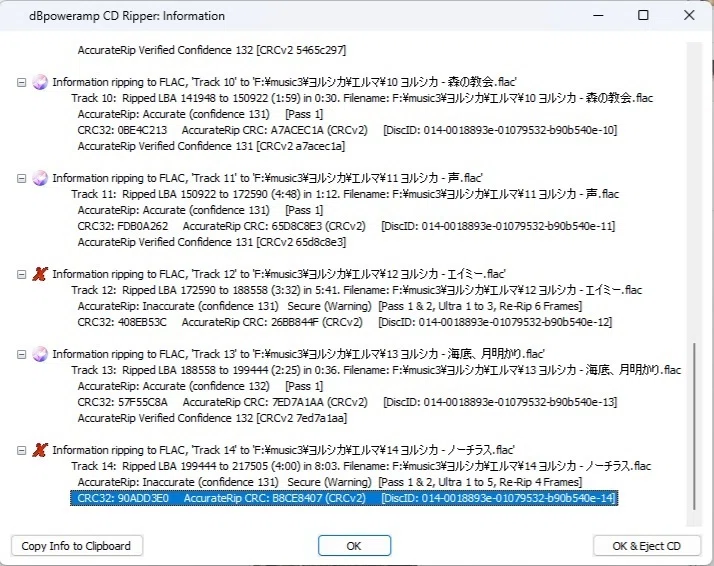Select 'Information ripping to FLAC, Track 11' header row
Screen dimensions: 714x566
click(x=267, y=178)
